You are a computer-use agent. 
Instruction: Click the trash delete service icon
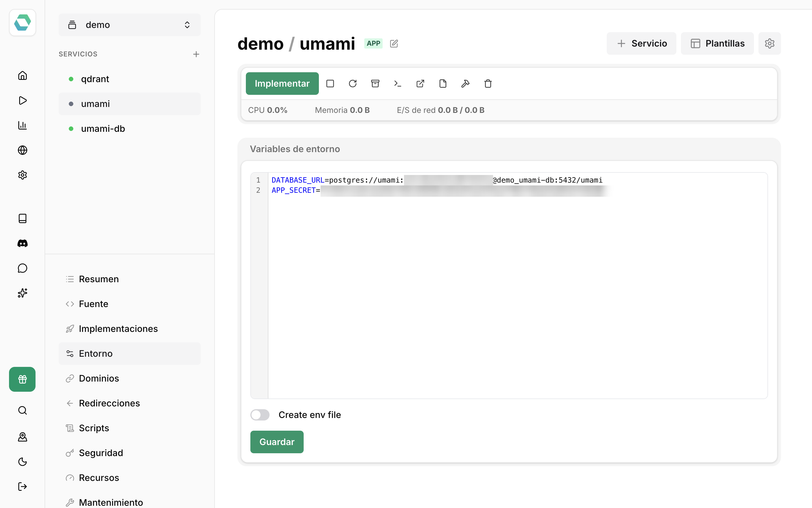pyautogui.click(x=488, y=83)
